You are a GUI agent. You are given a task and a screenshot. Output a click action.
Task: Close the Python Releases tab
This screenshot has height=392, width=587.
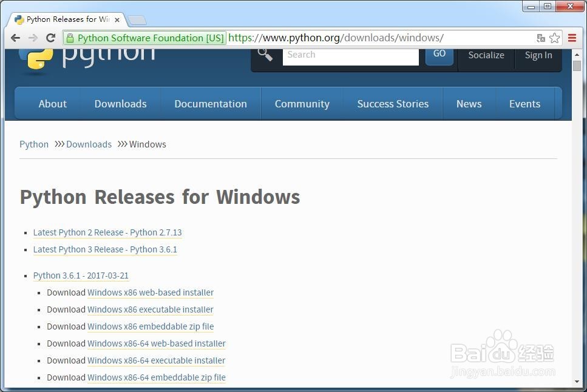[x=117, y=20]
